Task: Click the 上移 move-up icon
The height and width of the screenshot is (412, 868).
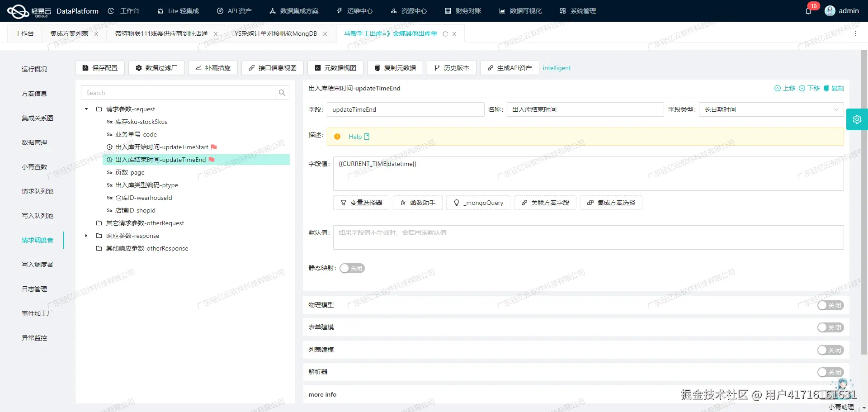Action: (x=777, y=88)
